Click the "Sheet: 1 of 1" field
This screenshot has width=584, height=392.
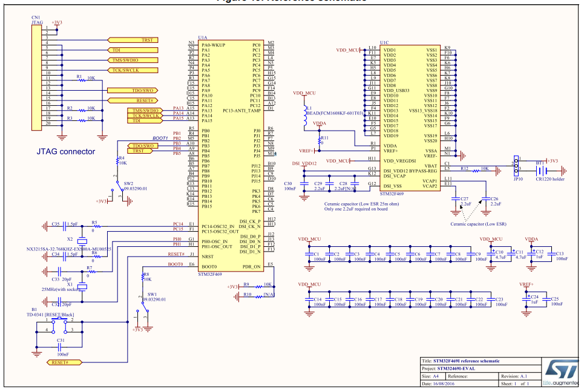pyautogui.click(x=515, y=384)
